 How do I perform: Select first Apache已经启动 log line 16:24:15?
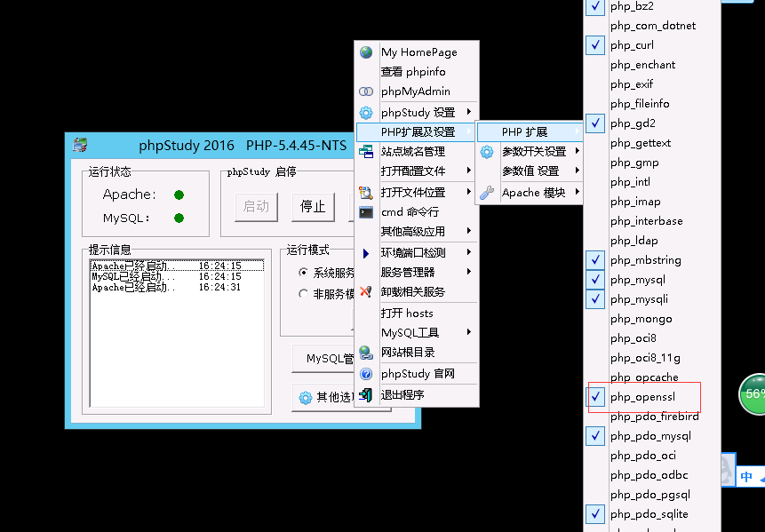(177, 266)
